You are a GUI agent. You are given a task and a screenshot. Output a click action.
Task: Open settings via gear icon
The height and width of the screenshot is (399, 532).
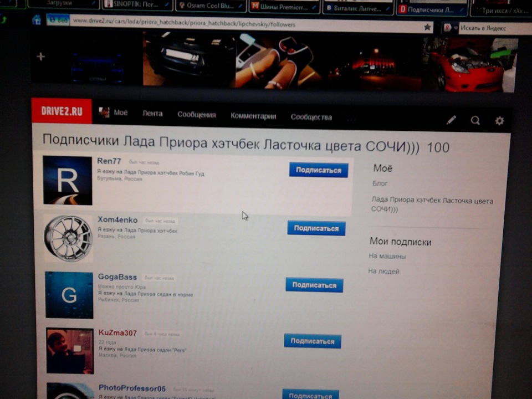pos(499,121)
